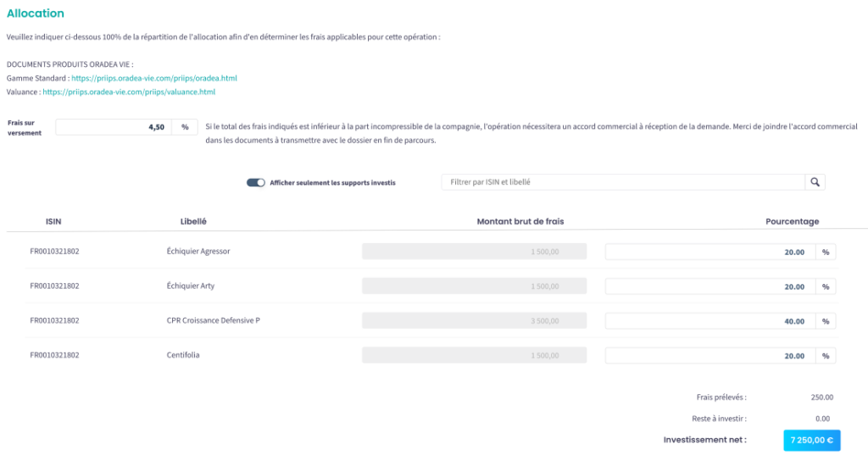Screen dimensions: 868x461
Task: Click the % symbol on Échiquier Agressor row
Action: [x=826, y=252]
